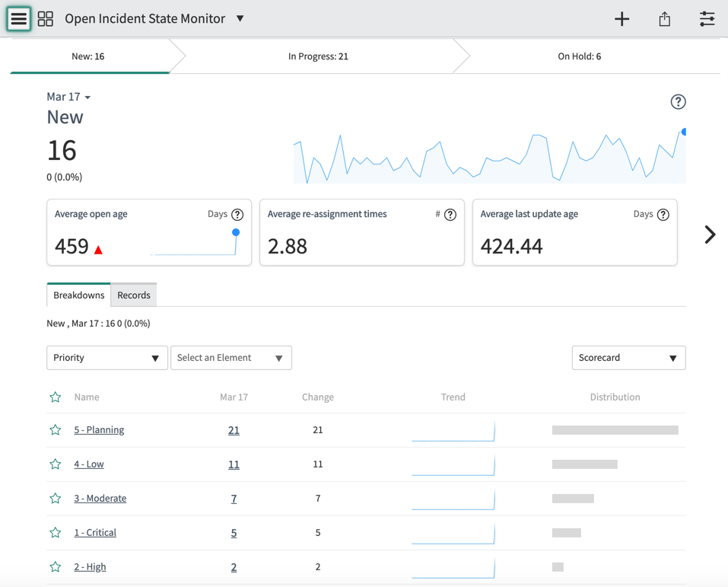The height and width of the screenshot is (587, 728).
Task: Click the 5 - Planning distribution bar
Action: (615, 430)
